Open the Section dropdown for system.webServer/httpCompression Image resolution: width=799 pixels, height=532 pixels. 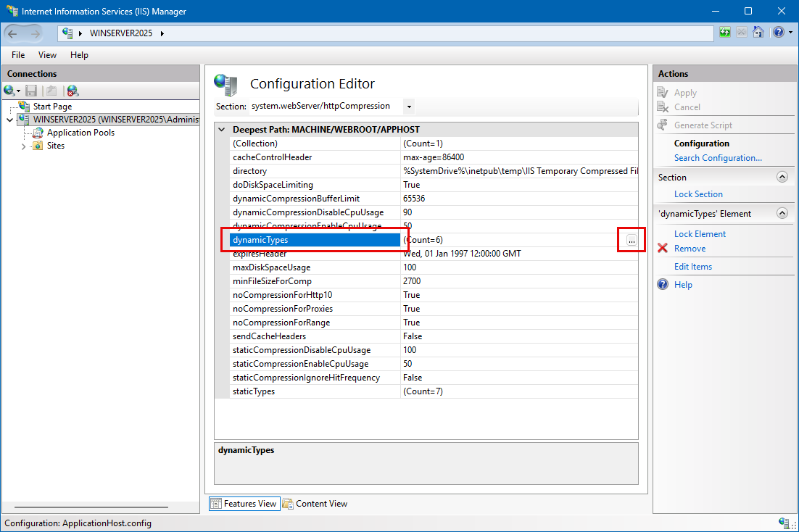pos(409,107)
